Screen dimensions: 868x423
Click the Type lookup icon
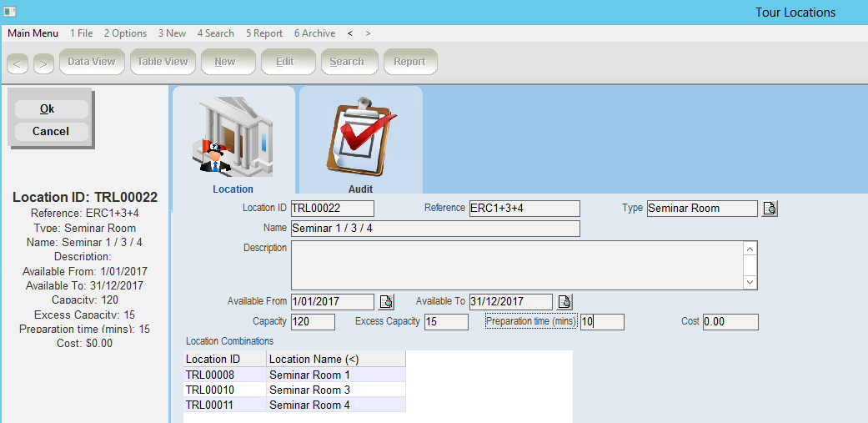770,209
